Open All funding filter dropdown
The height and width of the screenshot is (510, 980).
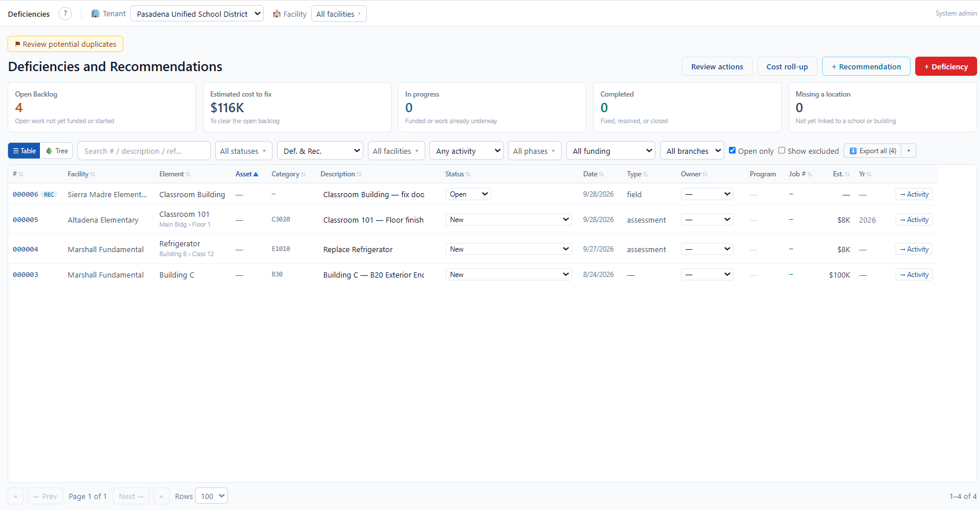pos(610,151)
